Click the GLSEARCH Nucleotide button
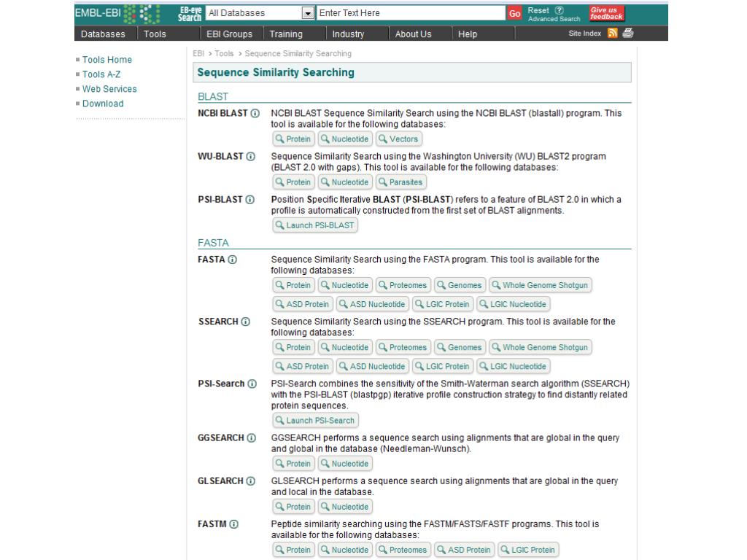This screenshot has width=747, height=560. 345,507
